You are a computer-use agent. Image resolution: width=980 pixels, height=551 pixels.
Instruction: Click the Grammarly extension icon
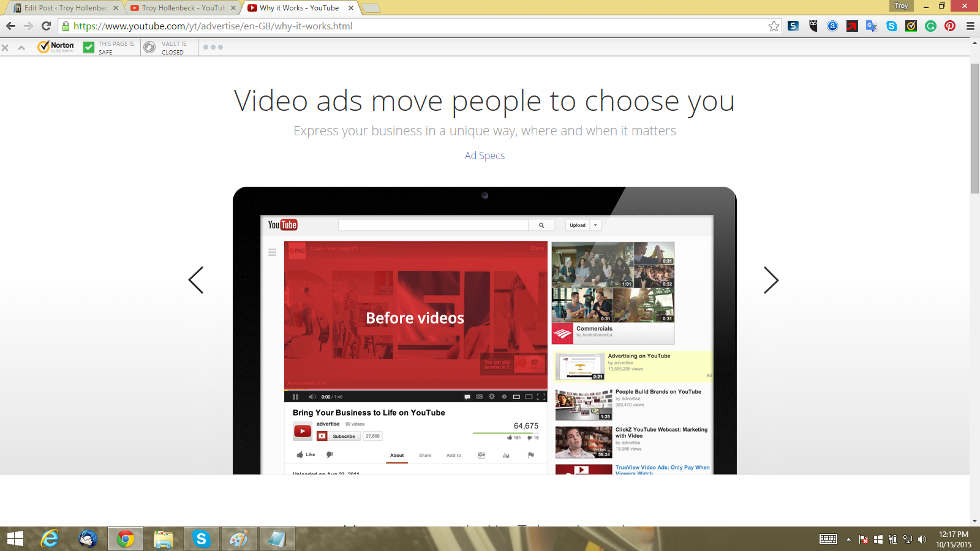tap(930, 26)
